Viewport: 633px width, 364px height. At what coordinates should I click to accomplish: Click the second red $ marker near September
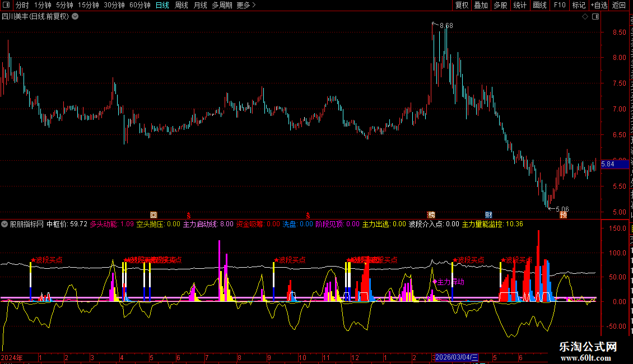[308, 216]
